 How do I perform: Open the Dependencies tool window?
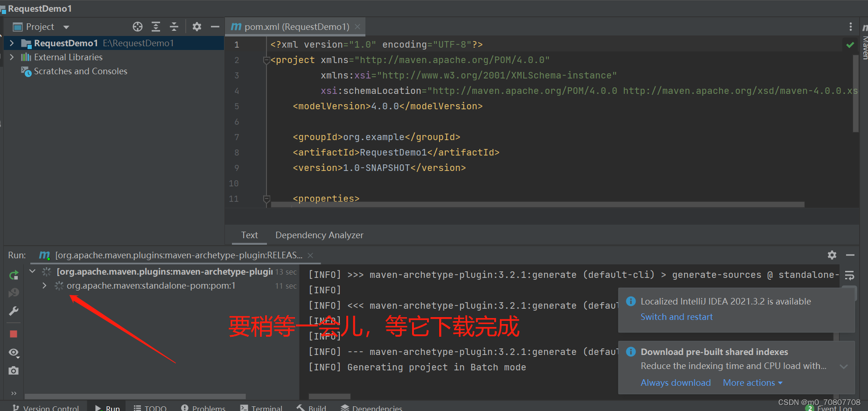(x=371, y=408)
